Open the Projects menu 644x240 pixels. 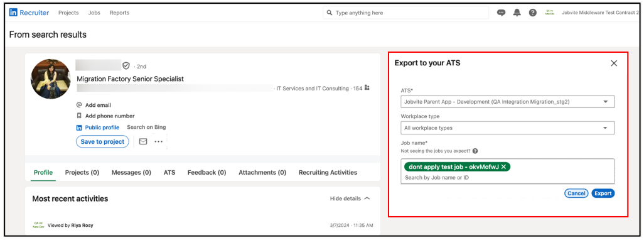68,13
